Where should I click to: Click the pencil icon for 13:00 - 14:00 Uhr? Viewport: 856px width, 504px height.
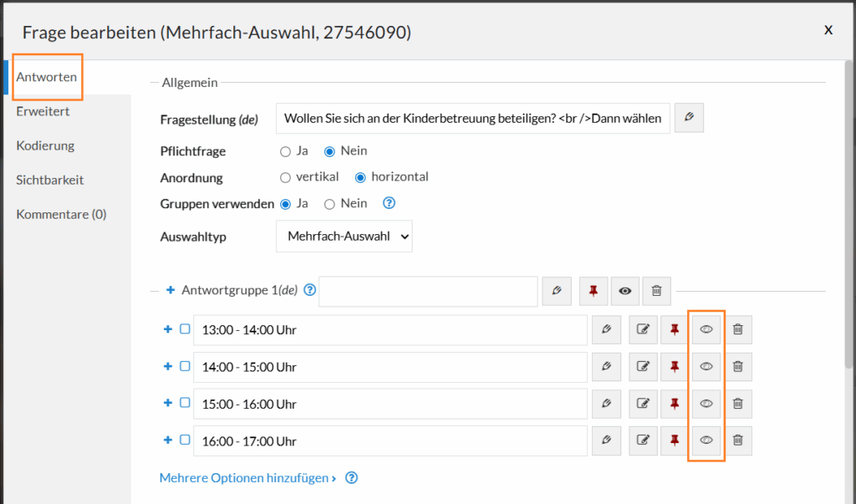click(x=606, y=330)
